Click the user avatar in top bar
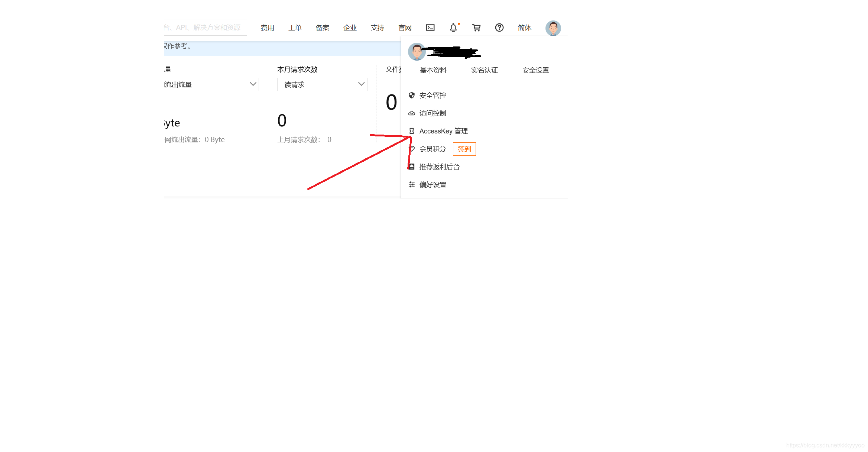Viewport: 868px width, 452px height. pyautogui.click(x=553, y=28)
